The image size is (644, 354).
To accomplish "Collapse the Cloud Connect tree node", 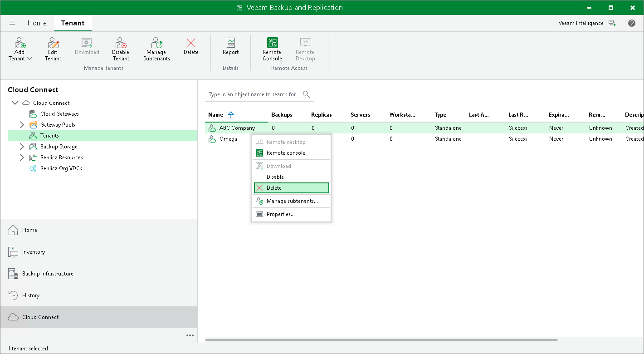I will (x=15, y=103).
